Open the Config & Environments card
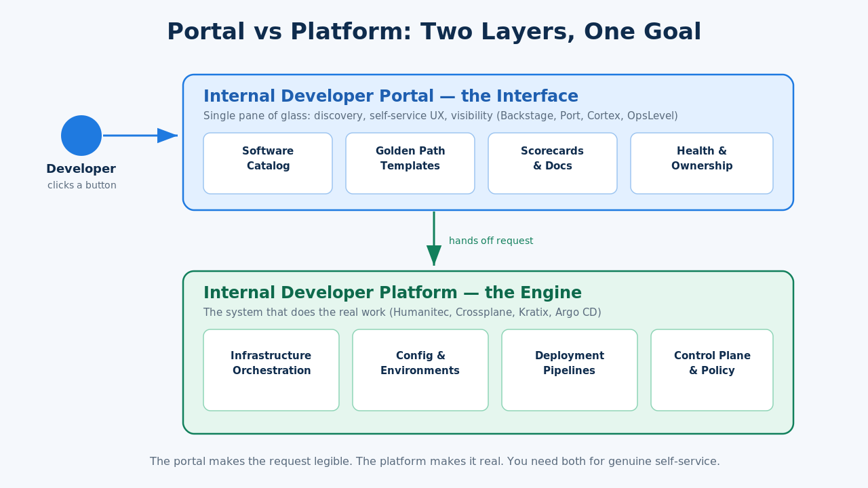The image size is (868, 488). pyautogui.click(x=420, y=370)
